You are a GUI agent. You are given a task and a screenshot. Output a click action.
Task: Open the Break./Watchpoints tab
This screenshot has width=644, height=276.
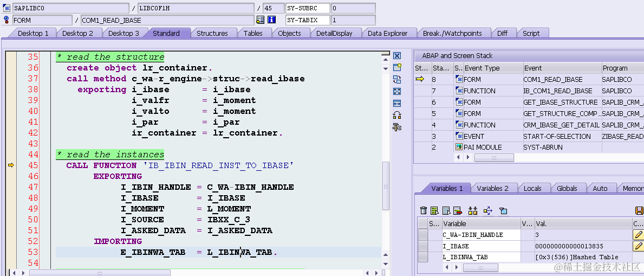(x=453, y=33)
